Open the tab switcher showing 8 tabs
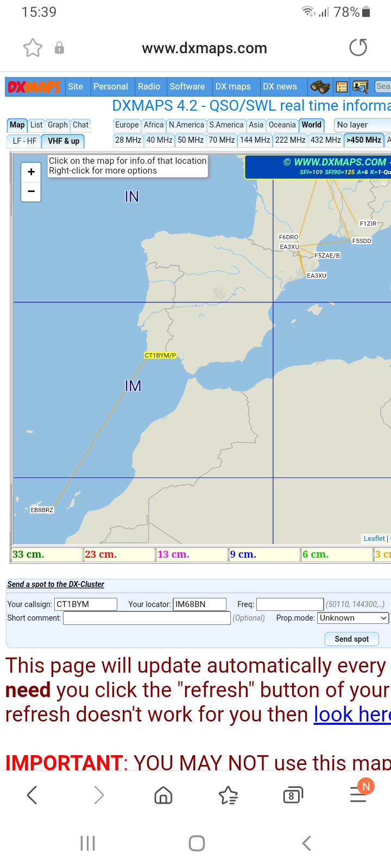The height and width of the screenshot is (868, 391). click(293, 795)
